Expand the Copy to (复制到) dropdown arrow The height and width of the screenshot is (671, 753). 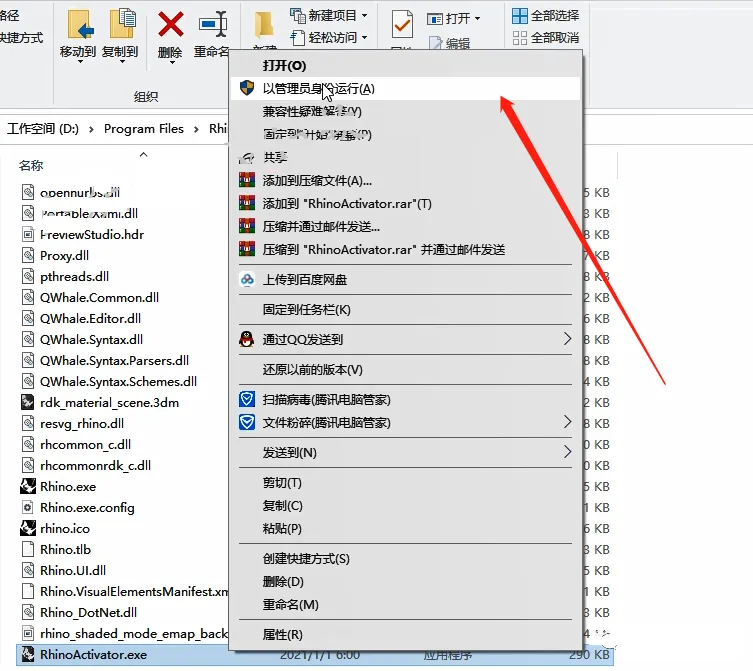[122, 61]
